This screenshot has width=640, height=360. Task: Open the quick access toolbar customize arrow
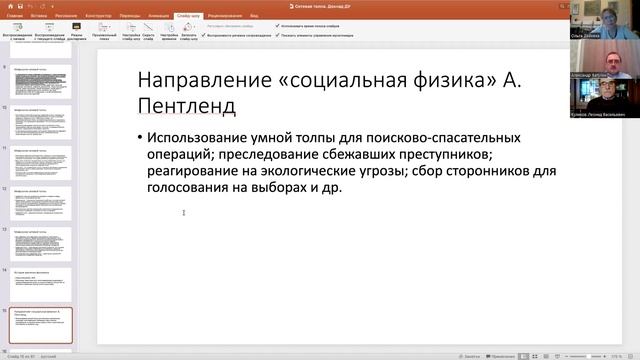52,7
